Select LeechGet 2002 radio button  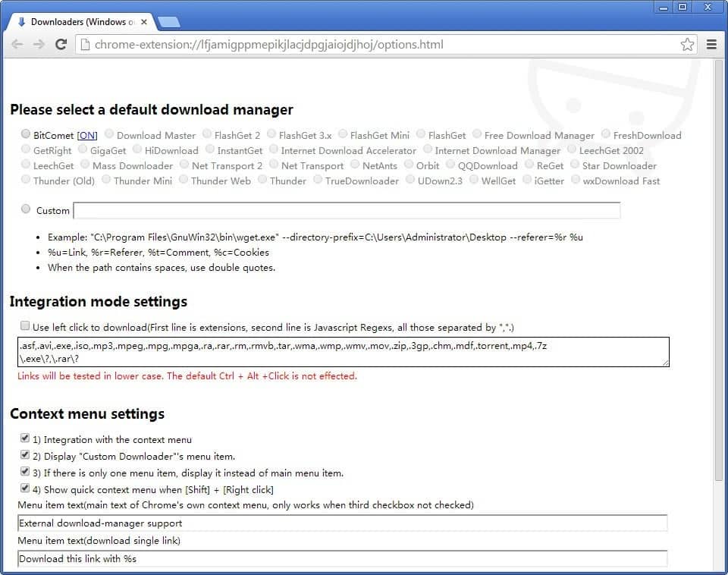[x=572, y=149]
